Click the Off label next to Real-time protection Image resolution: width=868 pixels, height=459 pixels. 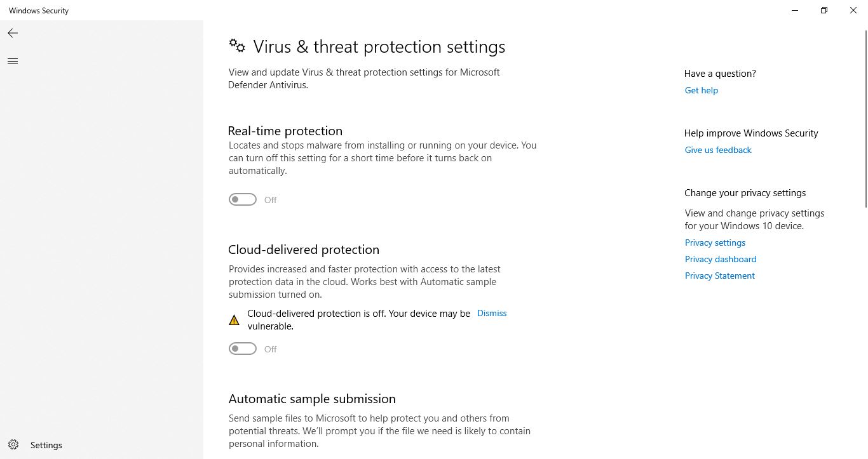tap(270, 199)
